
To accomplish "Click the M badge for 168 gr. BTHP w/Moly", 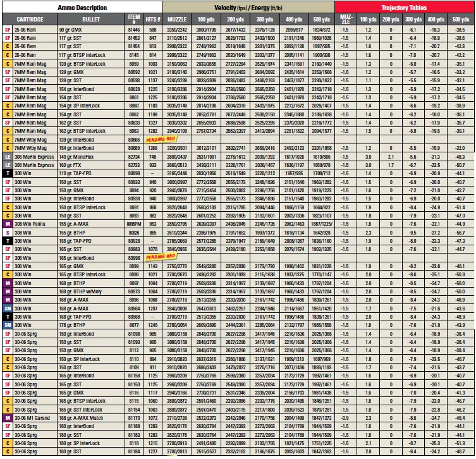I will coord(8,291).
